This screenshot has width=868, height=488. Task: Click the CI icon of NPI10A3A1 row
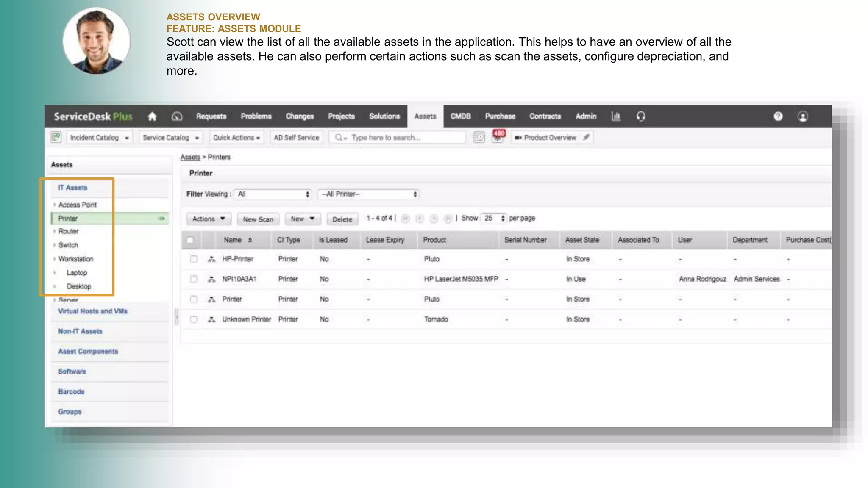tap(211, 279)
